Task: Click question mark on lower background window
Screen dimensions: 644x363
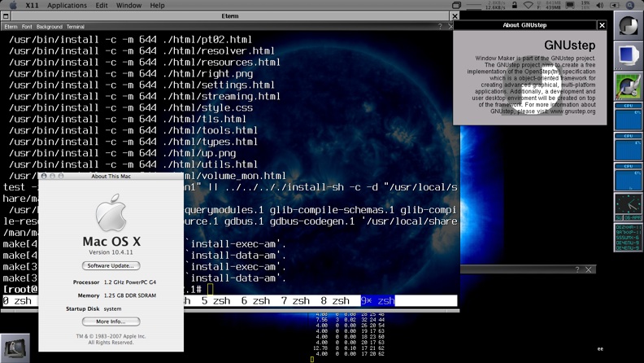Action: 577,269
